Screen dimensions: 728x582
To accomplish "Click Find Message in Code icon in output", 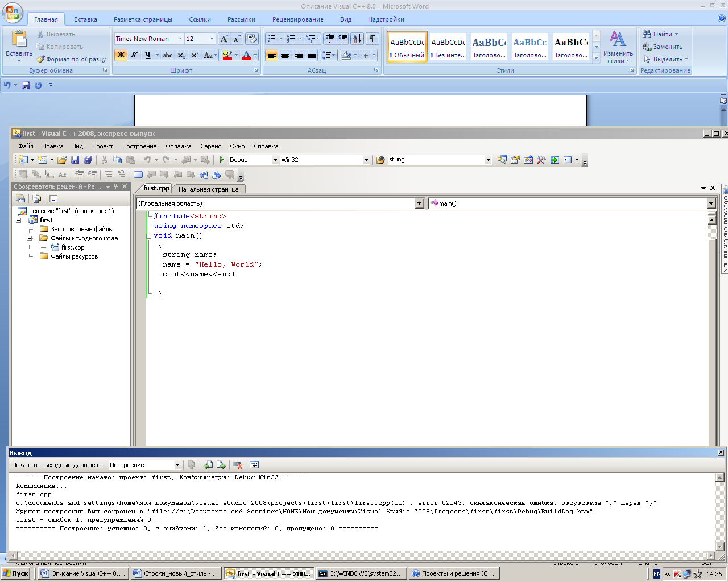I will (x=191, y=465).
